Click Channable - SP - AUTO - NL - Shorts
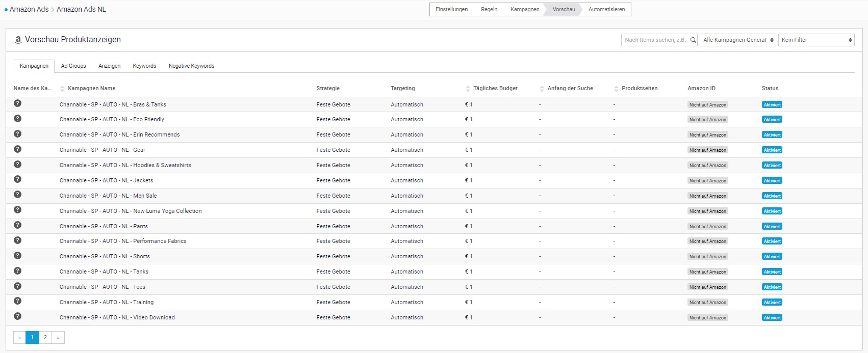Screen dimensions: 868x353 click(x=105, y=256)
